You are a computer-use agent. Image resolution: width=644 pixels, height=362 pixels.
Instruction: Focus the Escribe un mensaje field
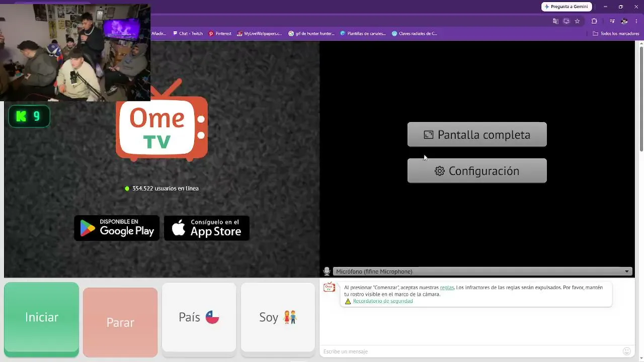(x=470, y=351)
